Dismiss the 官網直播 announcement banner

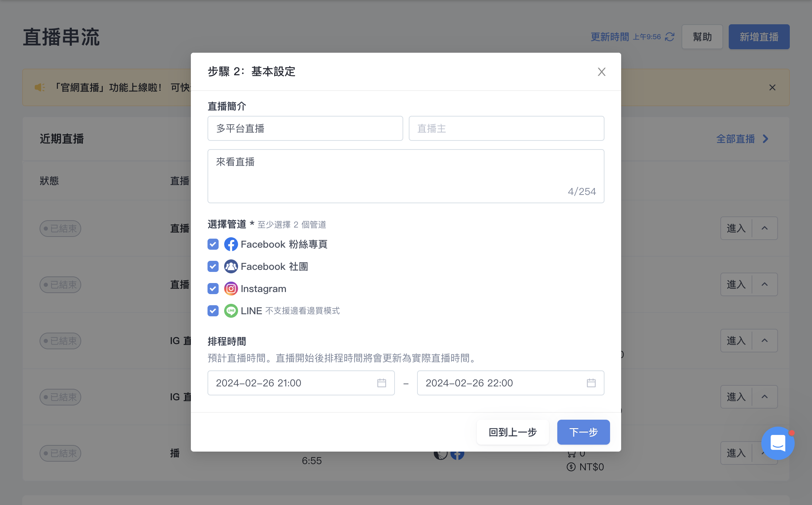click(772, 87)
